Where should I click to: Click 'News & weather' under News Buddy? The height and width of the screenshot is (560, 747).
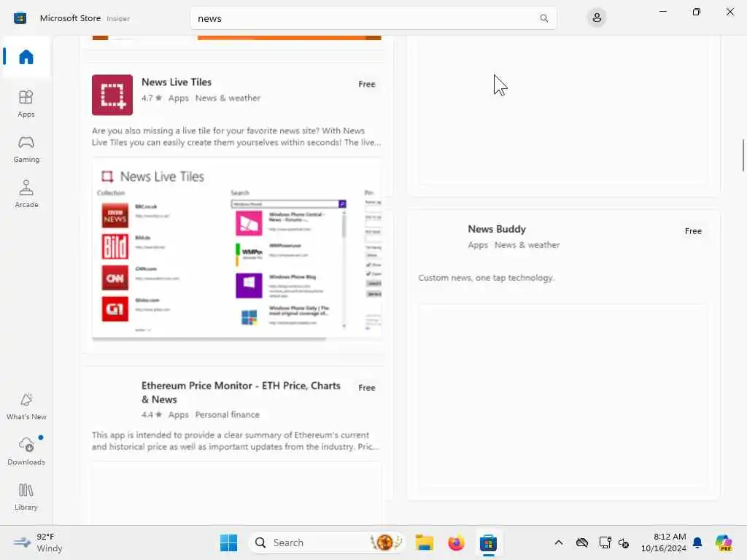point(527,245)
